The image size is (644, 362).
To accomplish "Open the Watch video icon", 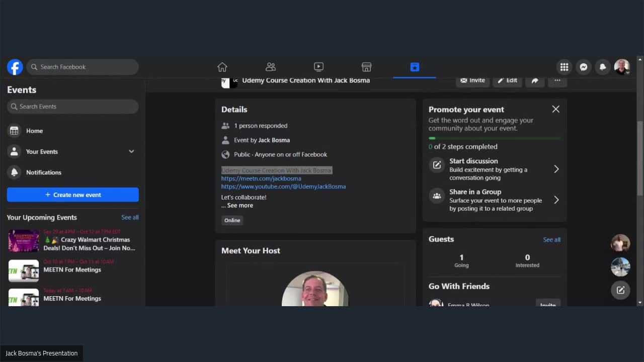I will pos(318,67).
